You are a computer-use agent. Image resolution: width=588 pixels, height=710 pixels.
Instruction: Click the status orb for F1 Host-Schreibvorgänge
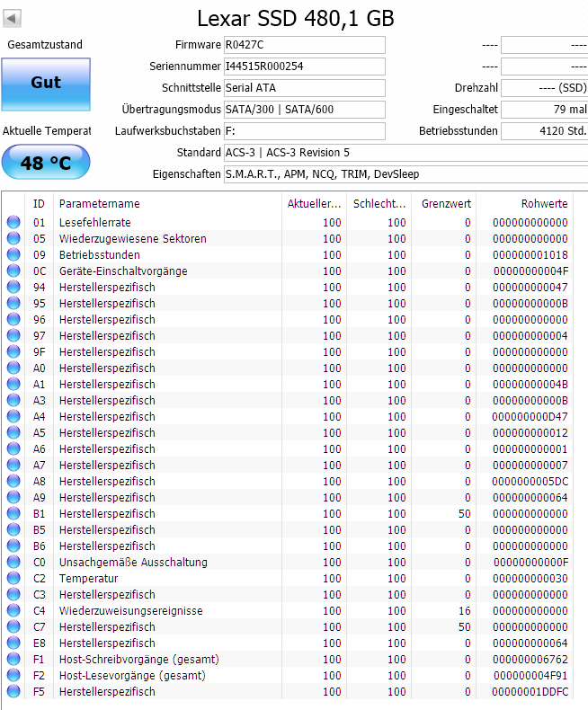[13, 660]
